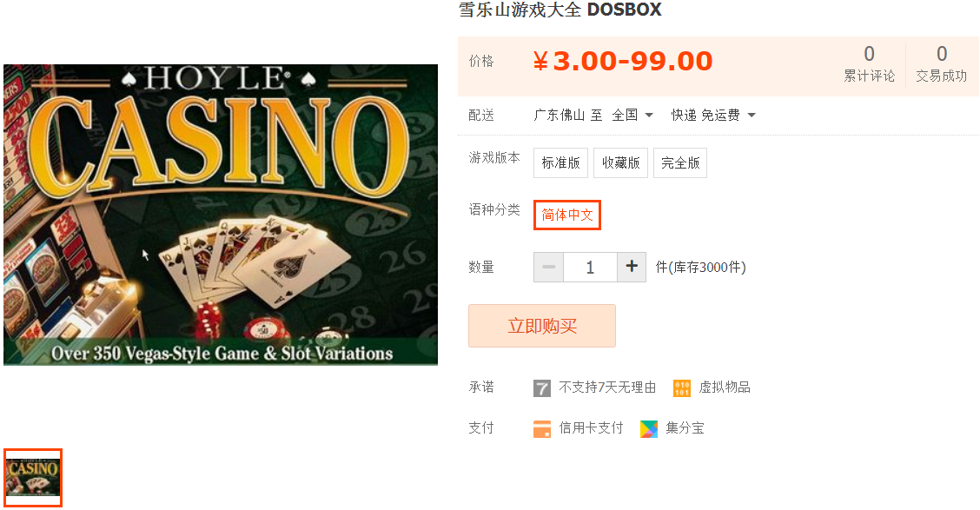Click the 虚拟物品 label text
The height and width of the screenshot is (510, 980).
[725, 387]
